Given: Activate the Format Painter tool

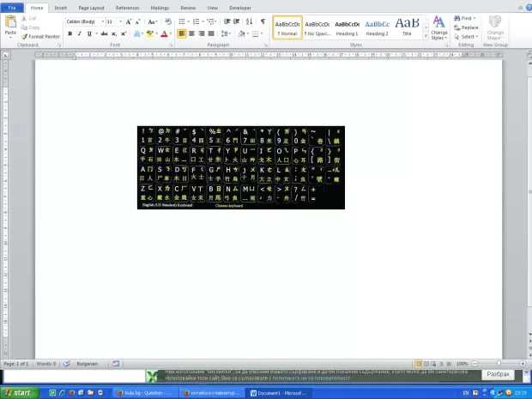Looking at the screenshot, I should (43, 37).
